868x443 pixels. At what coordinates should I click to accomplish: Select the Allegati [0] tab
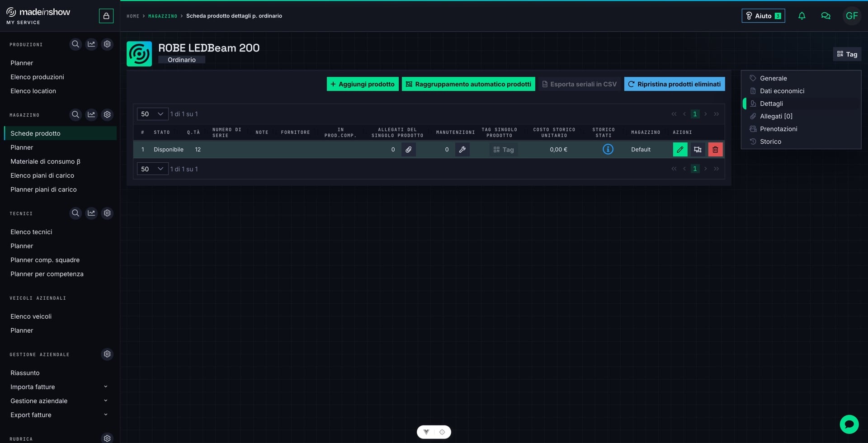[801, 116]
